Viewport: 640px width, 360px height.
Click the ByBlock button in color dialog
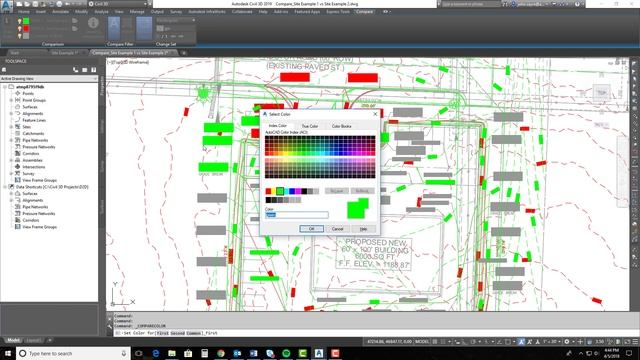point(362,191)
